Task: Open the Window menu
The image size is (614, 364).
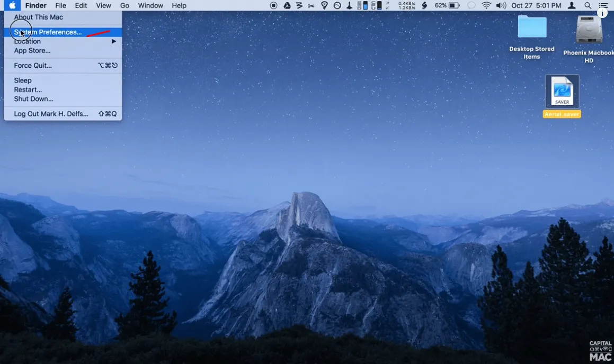Action: pos(150,5)
